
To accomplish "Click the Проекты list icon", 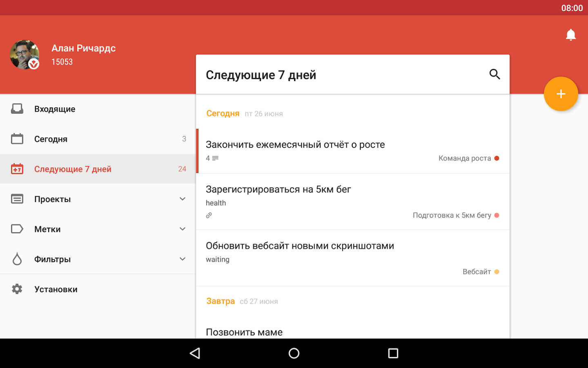I will click(x=17, y=199).
